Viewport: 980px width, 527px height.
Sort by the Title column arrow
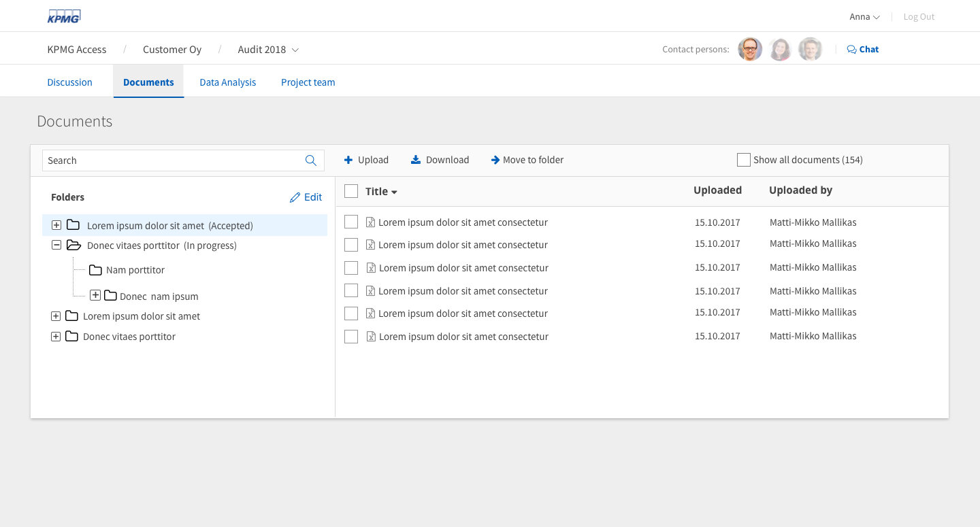[394, 192]
